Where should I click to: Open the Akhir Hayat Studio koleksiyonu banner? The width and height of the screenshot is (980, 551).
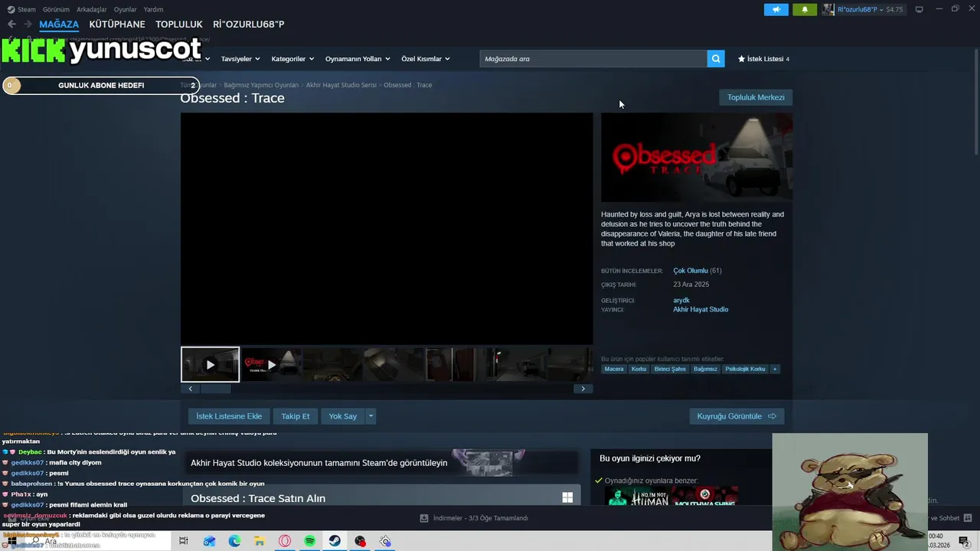pos(381,463)
